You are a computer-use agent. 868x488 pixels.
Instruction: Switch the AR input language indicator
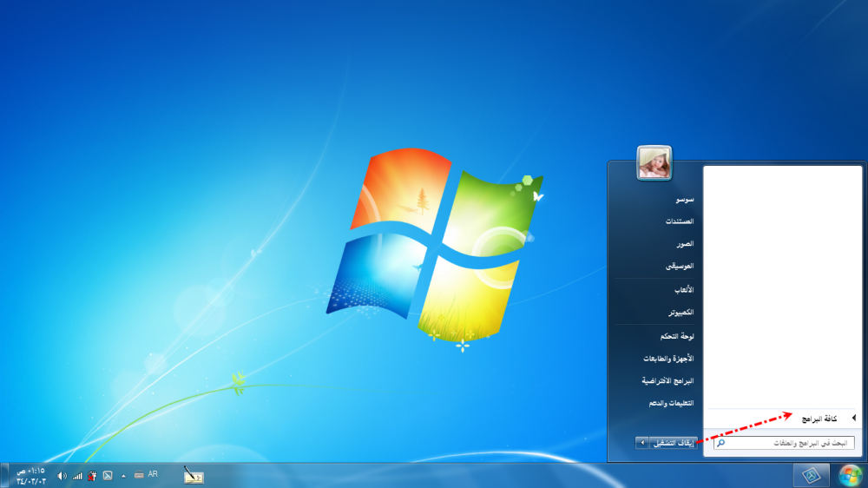153,474
